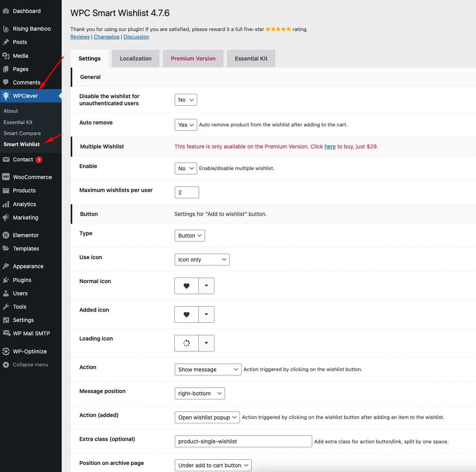Open the Disable wishlist for unauthenticated users dropdown
Viewport: 476px width, 472px height.
coord(186,100)
